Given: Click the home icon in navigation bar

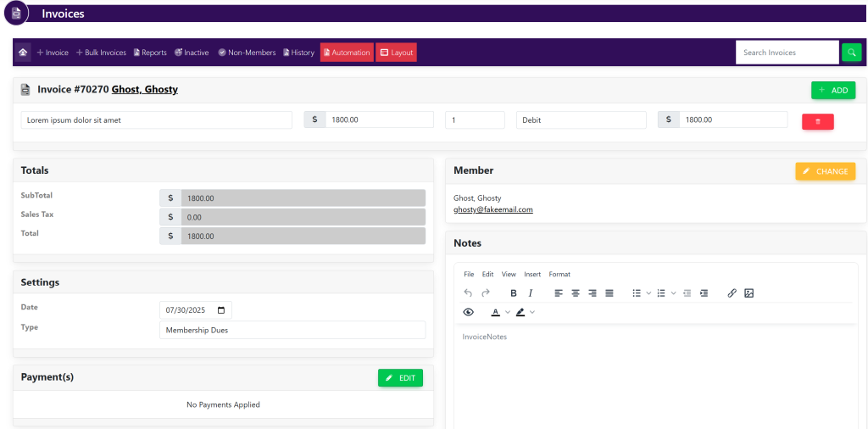Looking at the screenshot, I should pos(23,53).
